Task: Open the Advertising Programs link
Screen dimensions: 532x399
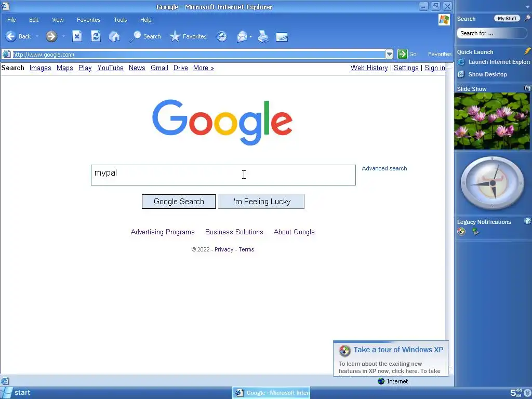Action: click(x=163, y=232)
